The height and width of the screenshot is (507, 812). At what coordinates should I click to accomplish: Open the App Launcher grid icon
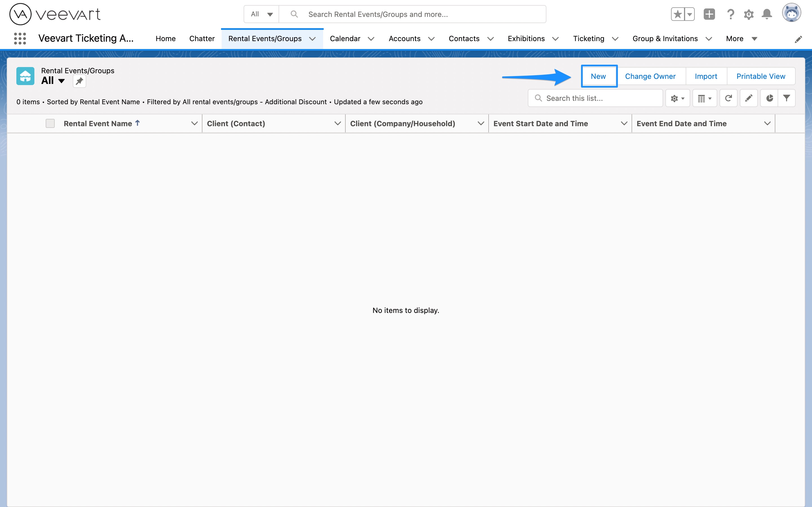tap(20, 39)
